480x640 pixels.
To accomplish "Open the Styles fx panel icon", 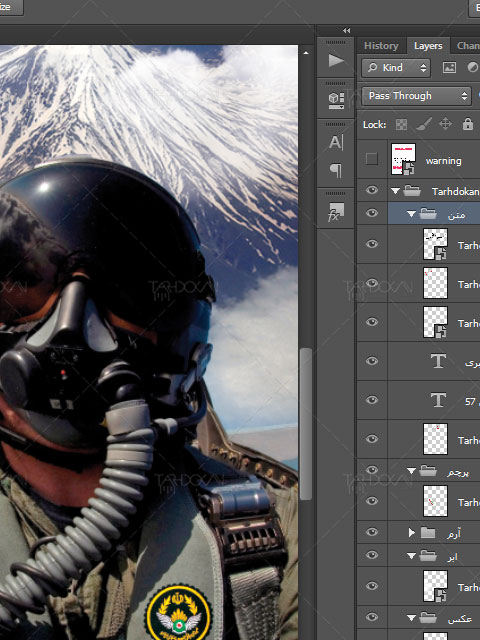I will [336, 212].
